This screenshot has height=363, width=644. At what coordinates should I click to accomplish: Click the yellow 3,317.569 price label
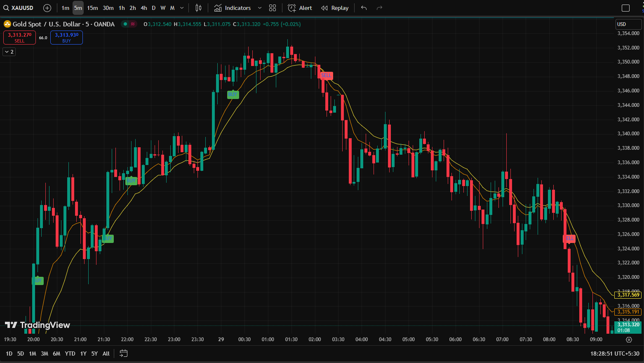click(x=628, y=295)
